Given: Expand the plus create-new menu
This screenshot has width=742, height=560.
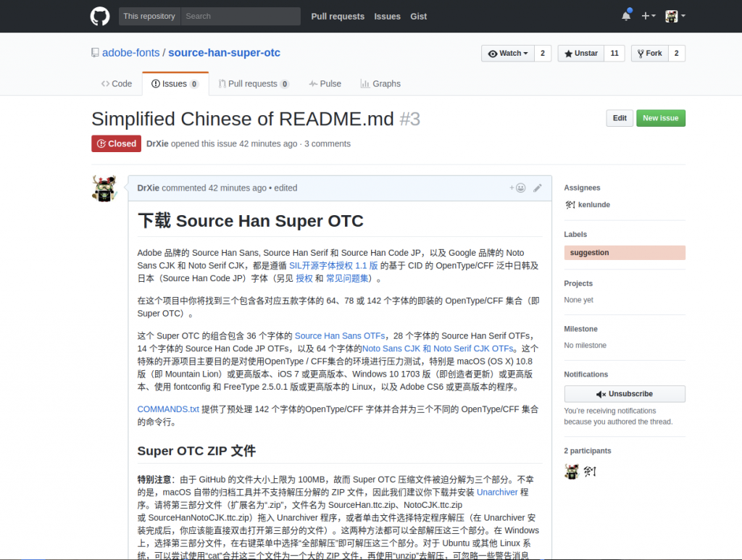Looking at the screenshot, I should pyautogui.click(x=648, y=16).
